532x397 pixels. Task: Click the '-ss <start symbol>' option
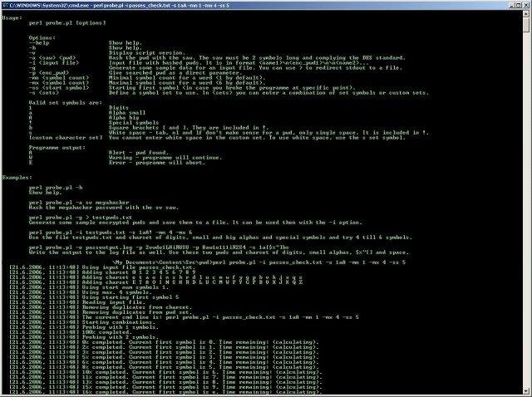click(59, 88)
